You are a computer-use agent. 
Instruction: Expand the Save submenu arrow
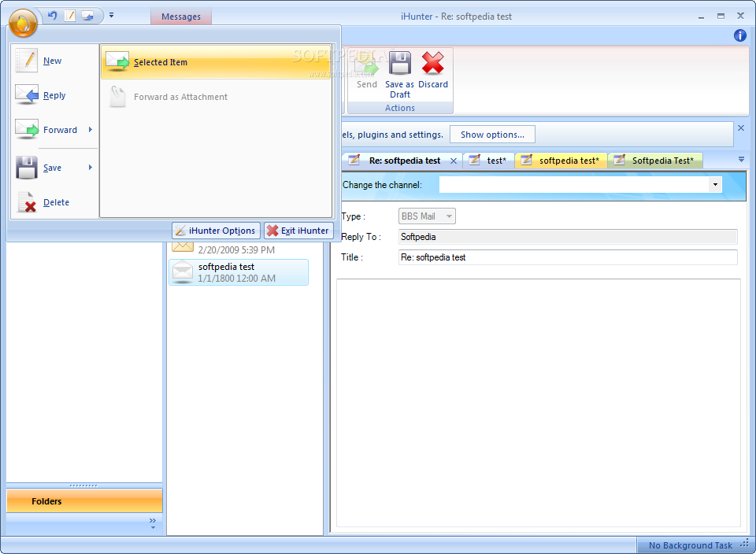tap(90, 168)
